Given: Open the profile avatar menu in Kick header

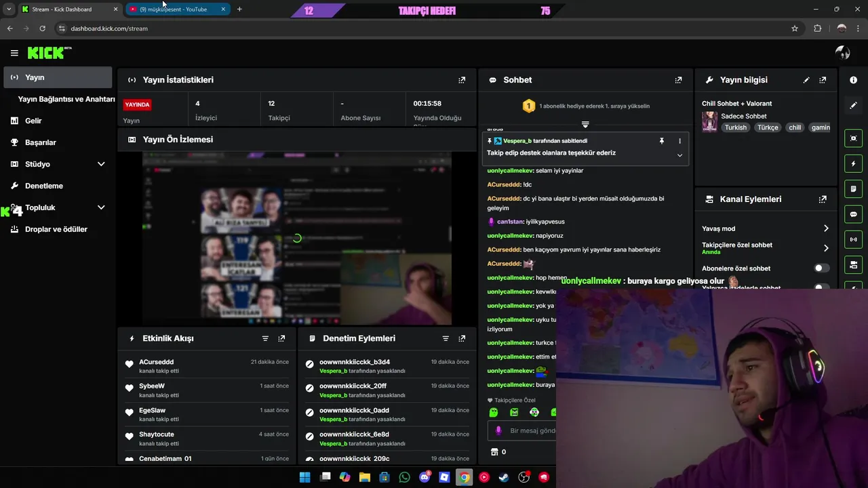Looking at the screenshot, I should coord(843,53).
